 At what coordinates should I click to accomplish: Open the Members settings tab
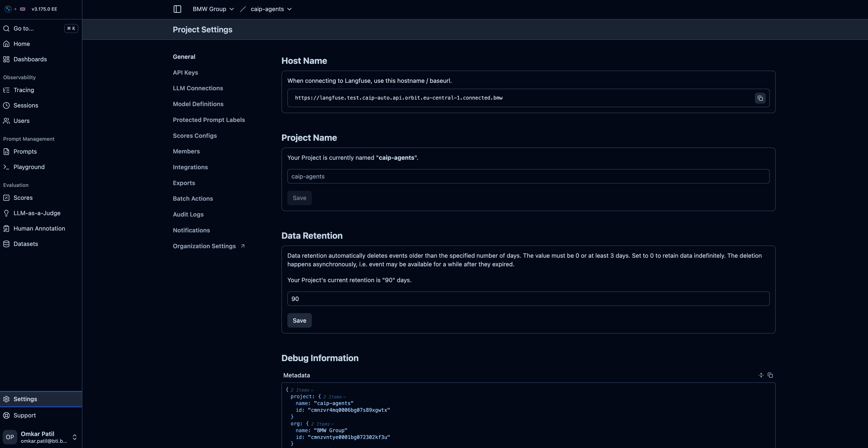pos(186,151)
